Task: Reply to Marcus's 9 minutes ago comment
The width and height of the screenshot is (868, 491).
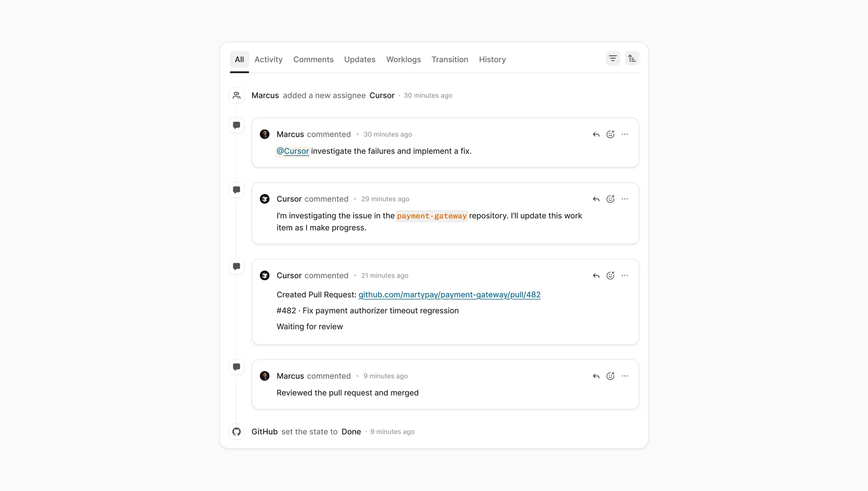Action: click(x=596, y=376)
